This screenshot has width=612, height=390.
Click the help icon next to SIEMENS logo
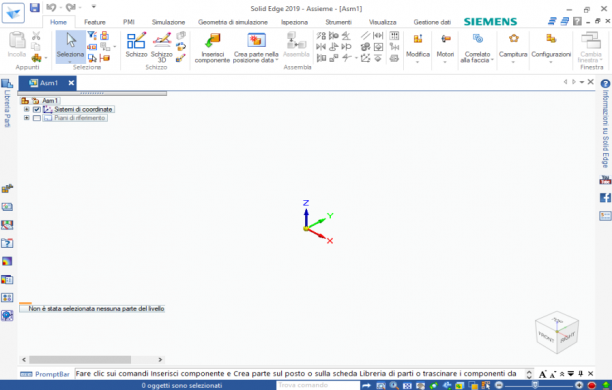pyautogui.click(x=577, y=21)
